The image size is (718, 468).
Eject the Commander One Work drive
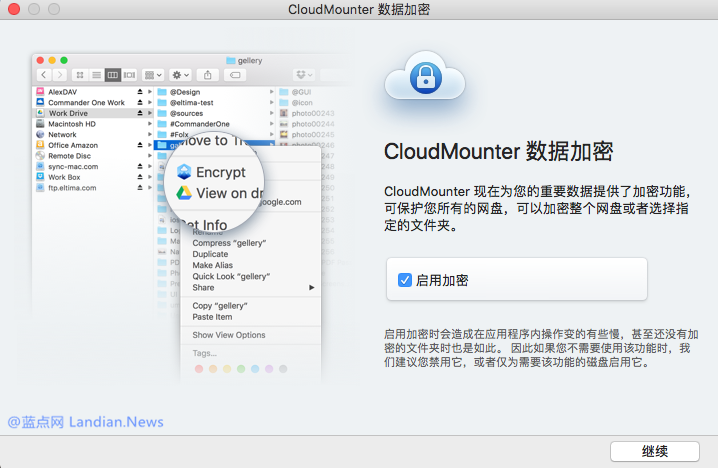140,102
